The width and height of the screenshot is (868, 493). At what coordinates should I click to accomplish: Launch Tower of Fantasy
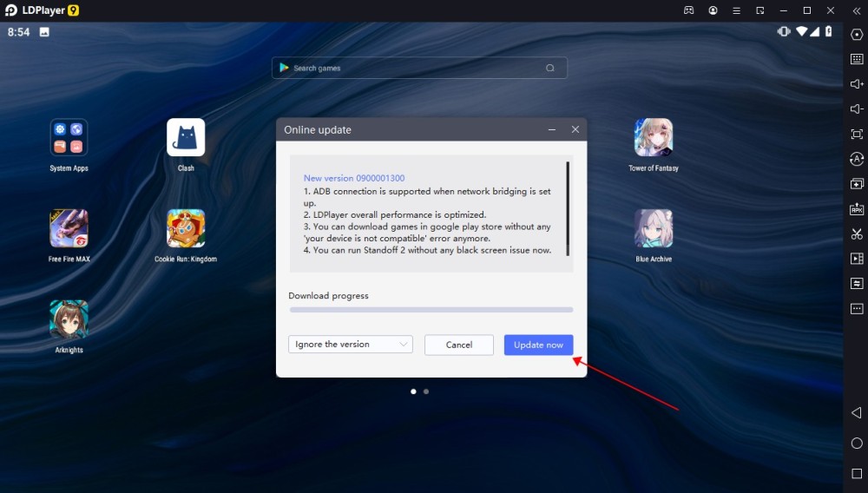(x=654, y=137)
